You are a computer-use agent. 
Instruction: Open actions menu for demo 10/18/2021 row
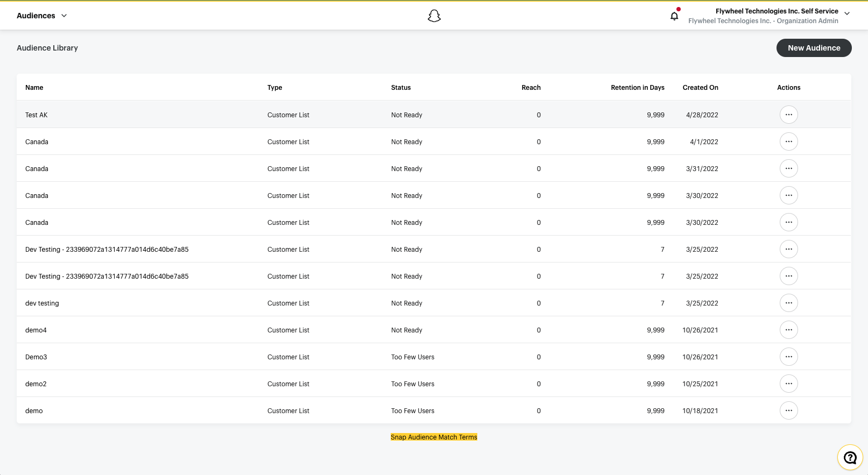(x=788, y=410)
